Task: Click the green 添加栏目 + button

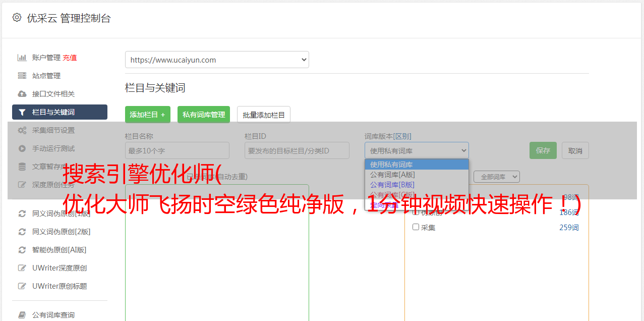Action: coord(148,115)
